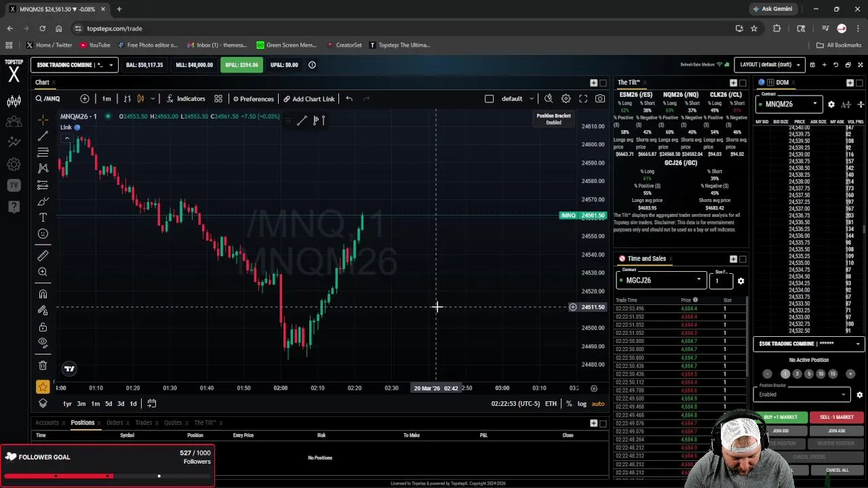
Task: Click SELL -1 MARKET button
Action: tap(836, 418)
